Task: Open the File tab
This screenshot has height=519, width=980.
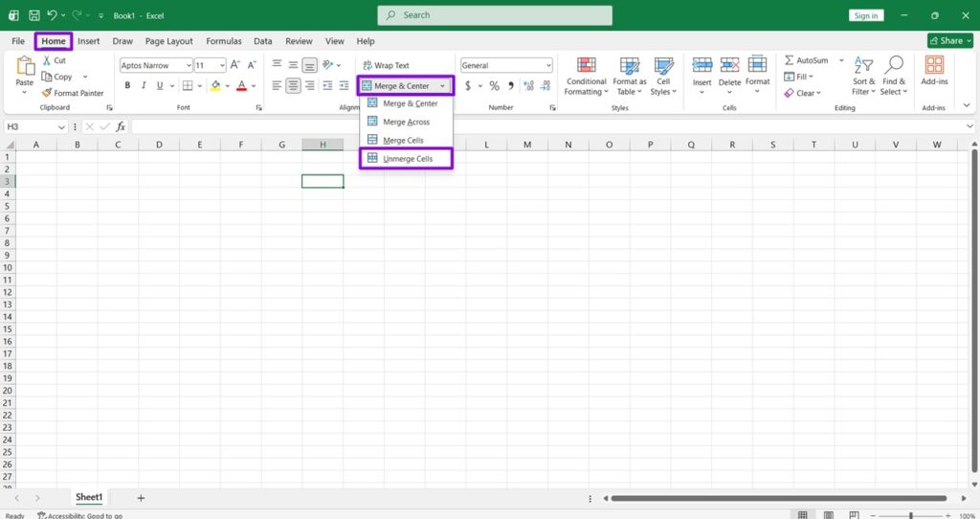Action: [x=18, y=41]
